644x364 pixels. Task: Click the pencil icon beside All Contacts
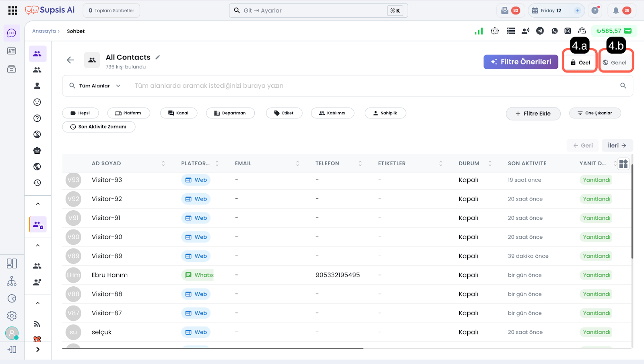pyautogui.click(x=158, y=57)
